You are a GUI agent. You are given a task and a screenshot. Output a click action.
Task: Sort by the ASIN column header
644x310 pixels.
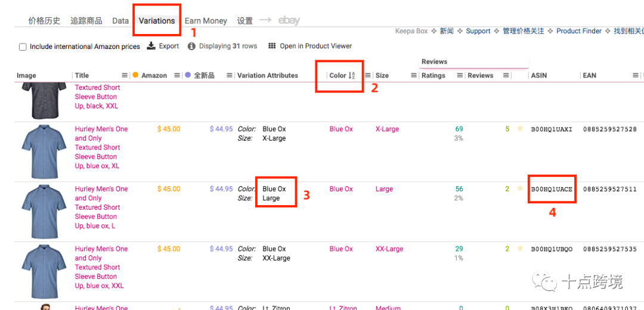pos(539,76)
